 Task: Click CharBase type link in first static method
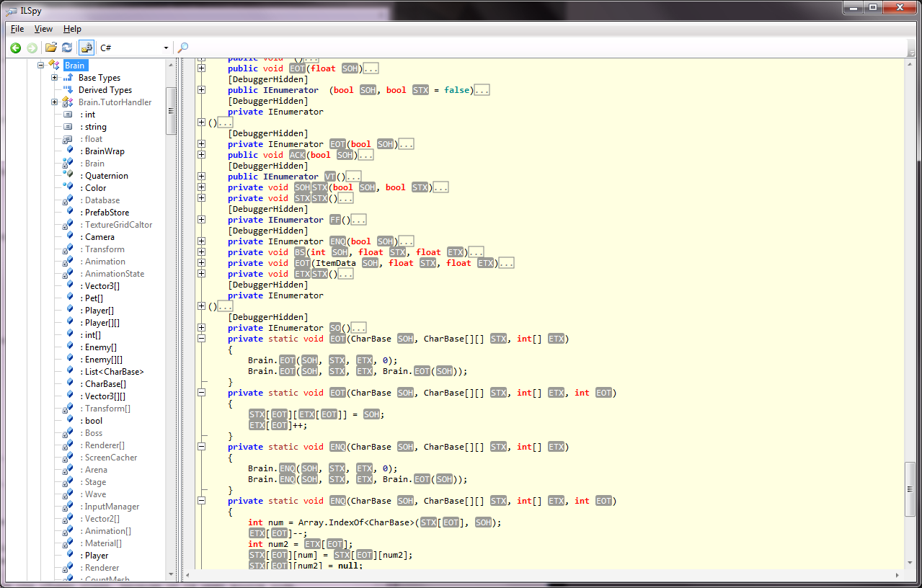(x=371, y=339)
